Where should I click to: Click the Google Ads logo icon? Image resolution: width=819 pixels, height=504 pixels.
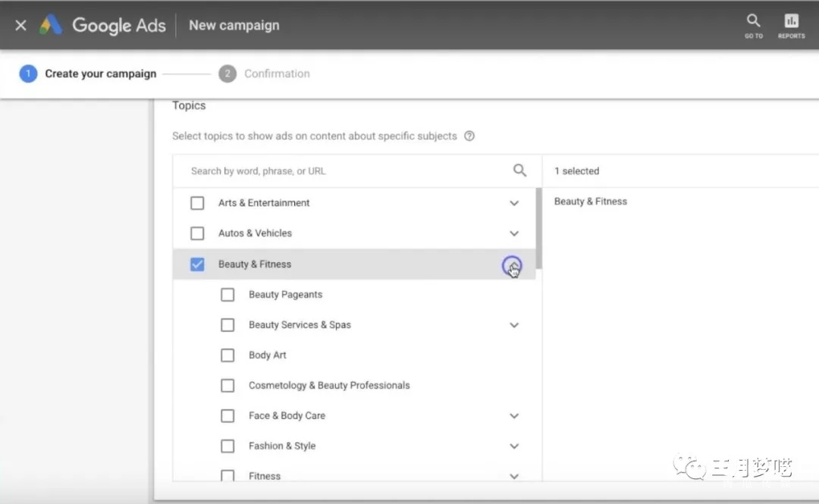tap(51, 25)
